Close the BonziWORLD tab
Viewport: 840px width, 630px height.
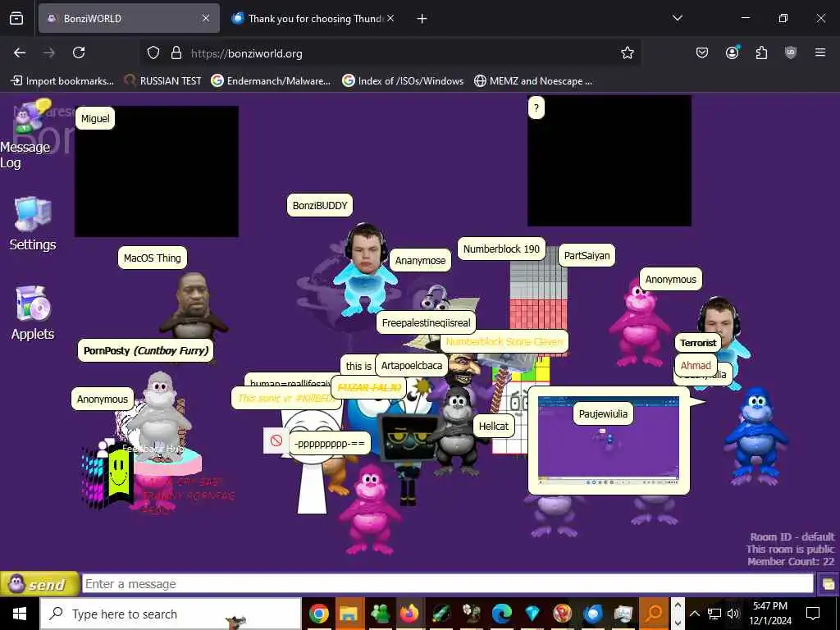[x=206, y=18]
